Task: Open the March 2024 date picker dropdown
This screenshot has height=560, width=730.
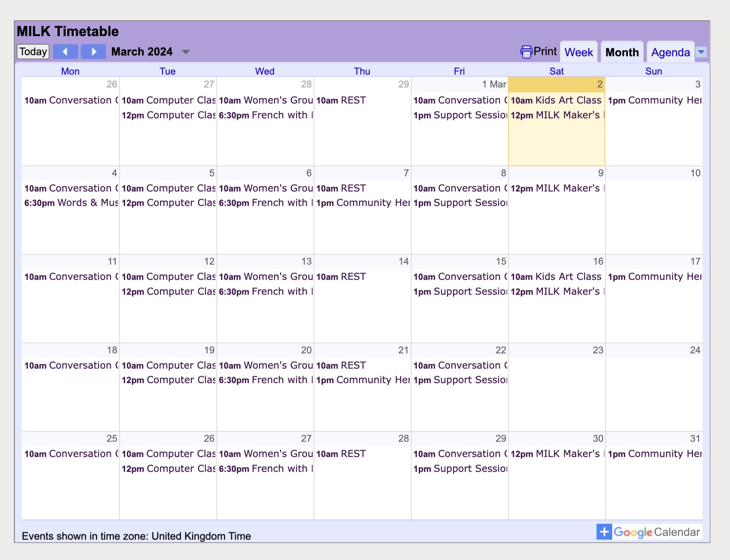Action: [x=186, y=52]
